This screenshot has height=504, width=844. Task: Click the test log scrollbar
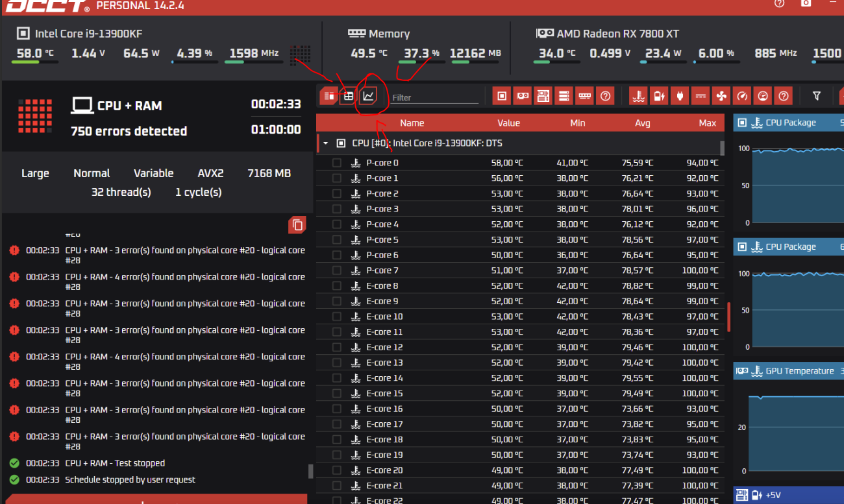click(x=310, y=471)
